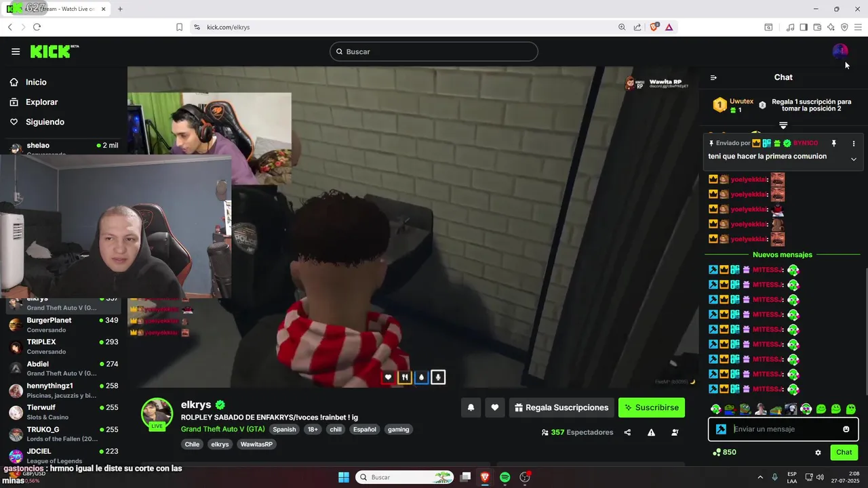This screenshot has width=868, height=488.
Task: Bookmark this page icon
Action: pos(179,27)
